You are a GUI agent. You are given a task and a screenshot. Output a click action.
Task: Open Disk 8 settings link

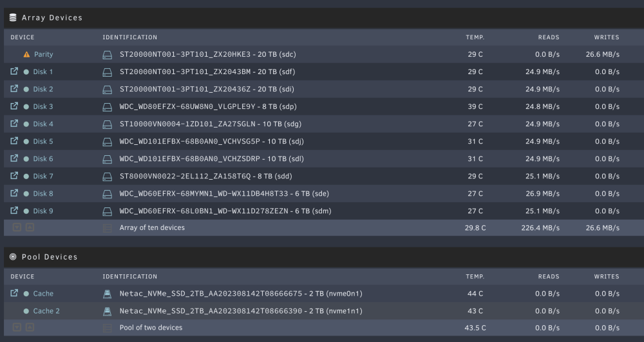[x=43, y=194]
